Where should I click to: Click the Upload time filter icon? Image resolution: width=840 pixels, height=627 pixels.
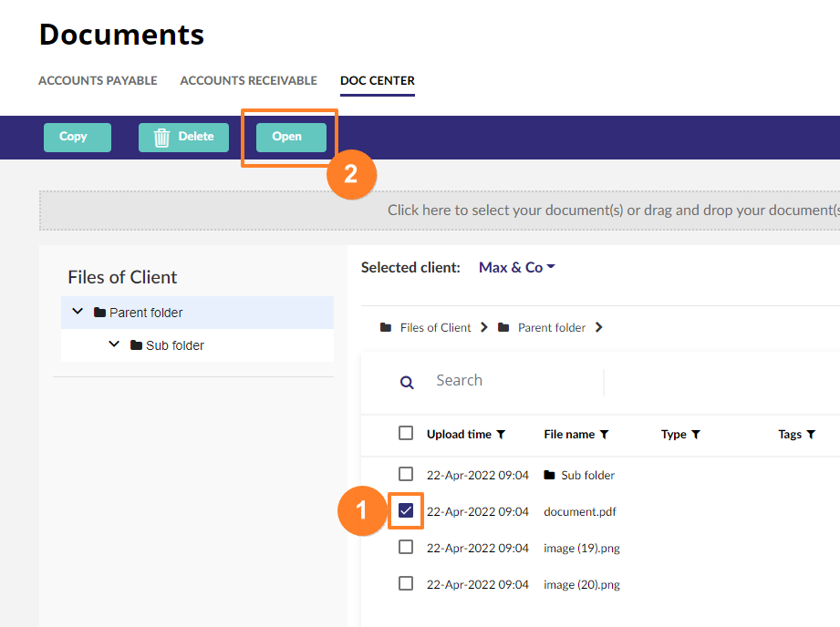click(501, 434)
